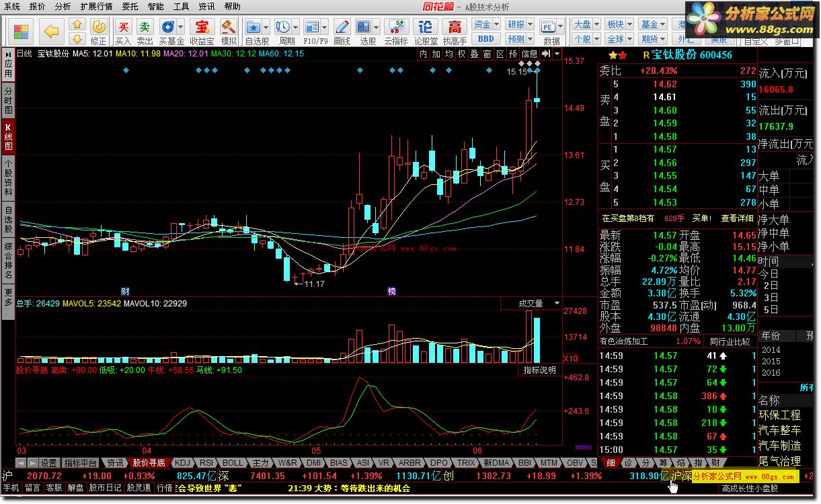Click the sidebar collapse icon above 应用
Image resolution: width=821 pixels, height=504 pixels.
pos(8,53)
